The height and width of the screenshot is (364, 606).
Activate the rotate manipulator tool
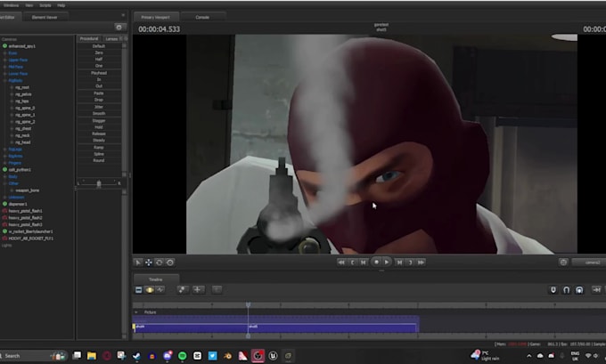coord(160,263)
